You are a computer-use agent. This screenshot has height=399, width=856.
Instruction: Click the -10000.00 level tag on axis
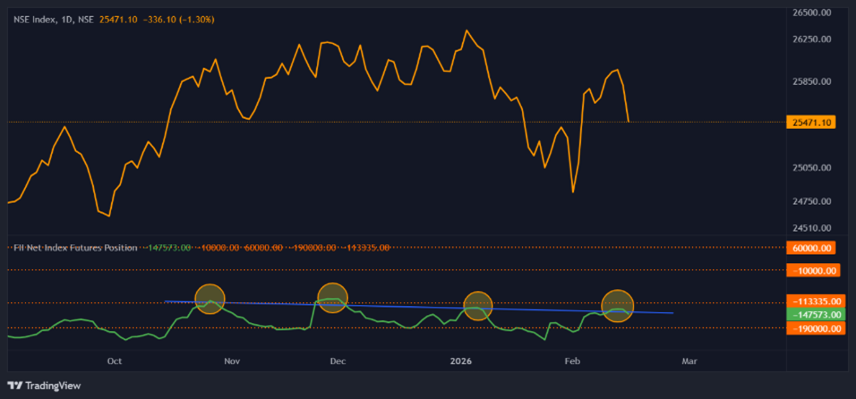812,270
